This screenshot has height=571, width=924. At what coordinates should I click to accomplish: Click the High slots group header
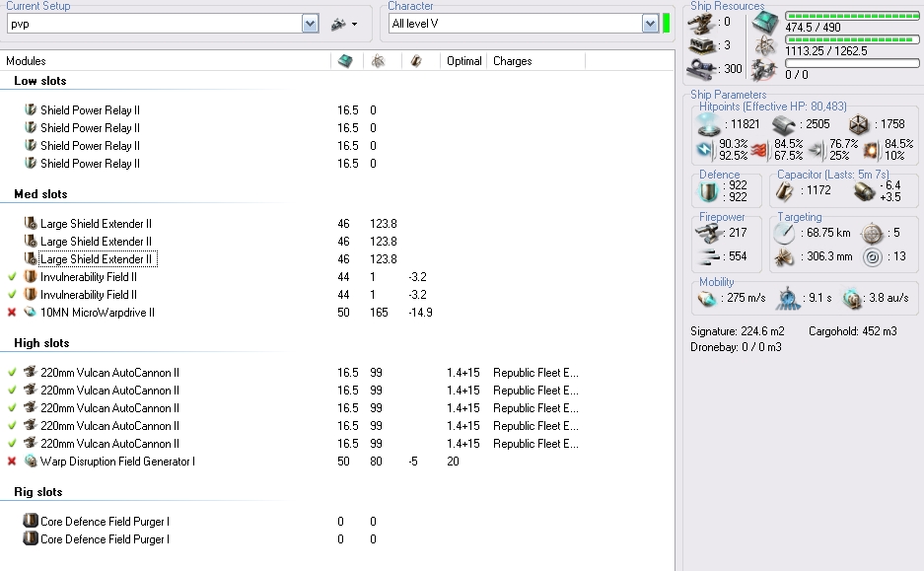[41, 343]
